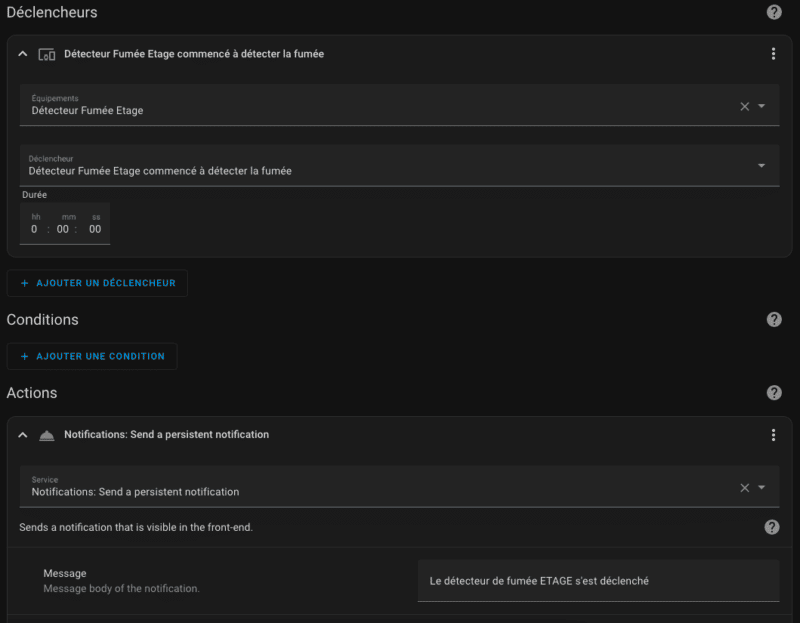Viewport: 800px width, 623px height.
Task: Open the Service selection dropdown
Action: click(x=762, y=488)
